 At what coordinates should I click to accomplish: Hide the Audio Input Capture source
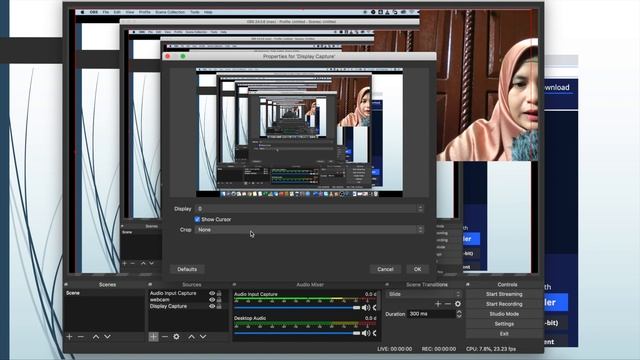click(212, 293)
